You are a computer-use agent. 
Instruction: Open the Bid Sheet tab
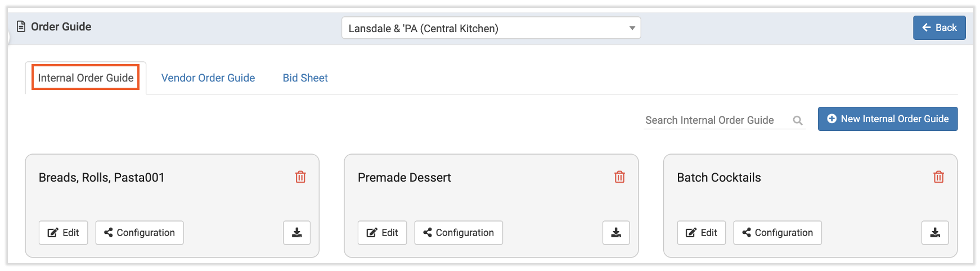tap(305, 78)
